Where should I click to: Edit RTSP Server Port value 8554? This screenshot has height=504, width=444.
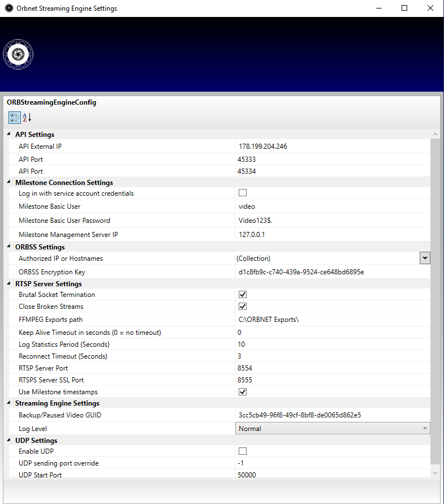[333, 368]
